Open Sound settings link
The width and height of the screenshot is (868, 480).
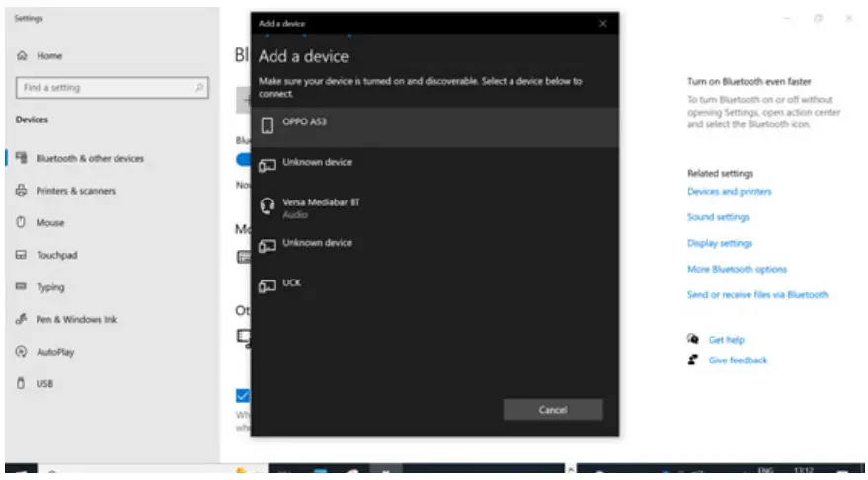click(718, 217)
